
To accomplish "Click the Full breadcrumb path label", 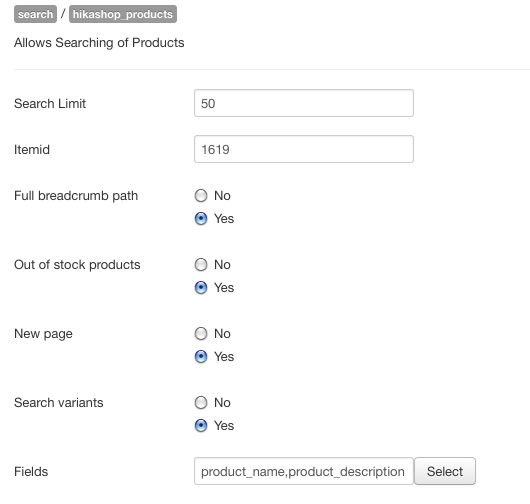I will pyautogui.click(x=76, y=196).
